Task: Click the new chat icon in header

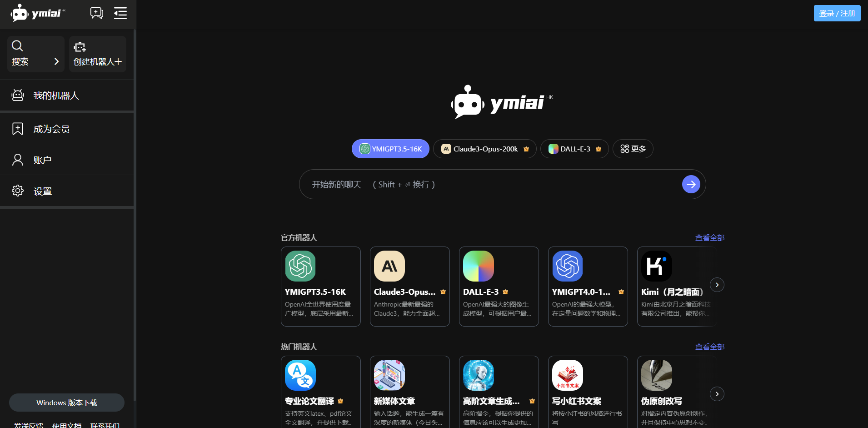Action: click(x=96, y=13)
